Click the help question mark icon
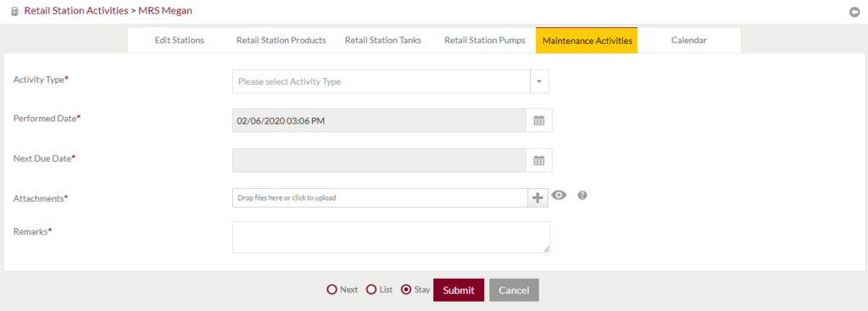 coord(581,195)
